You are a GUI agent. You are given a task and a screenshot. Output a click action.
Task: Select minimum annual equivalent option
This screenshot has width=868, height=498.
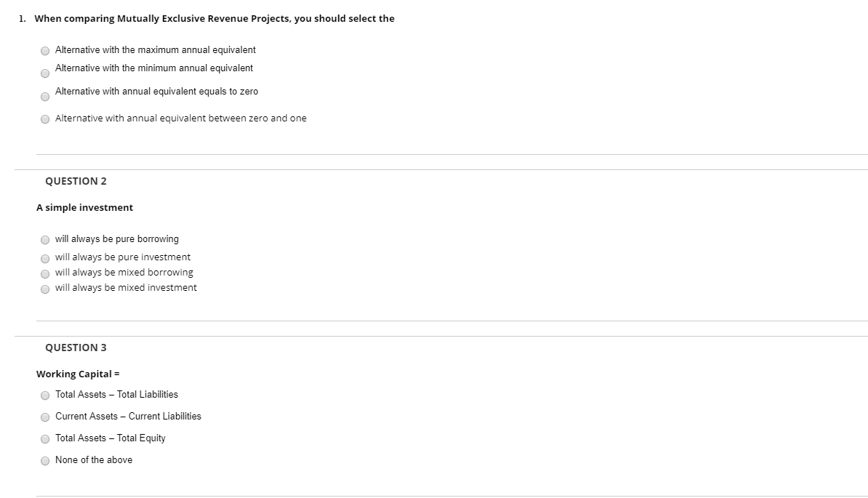(45, 73)
